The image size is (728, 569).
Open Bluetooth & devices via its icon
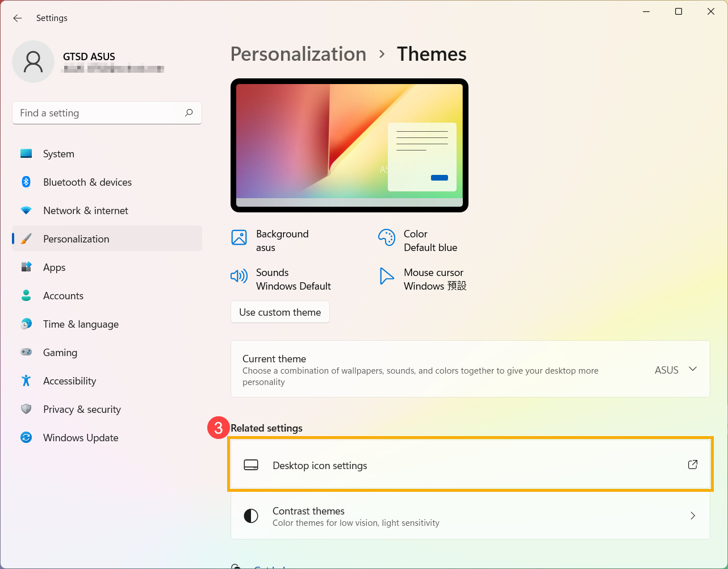pos(26,182)
